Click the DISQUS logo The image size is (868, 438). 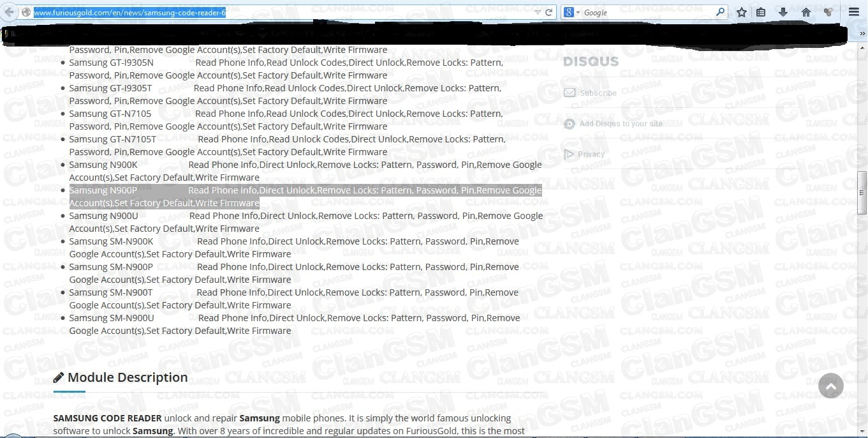tap(591, 61)
